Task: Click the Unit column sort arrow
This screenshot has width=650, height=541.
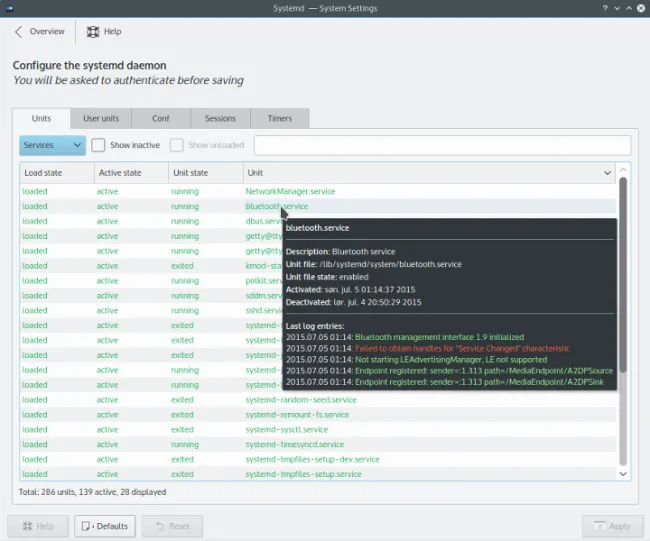Action: 607,173
